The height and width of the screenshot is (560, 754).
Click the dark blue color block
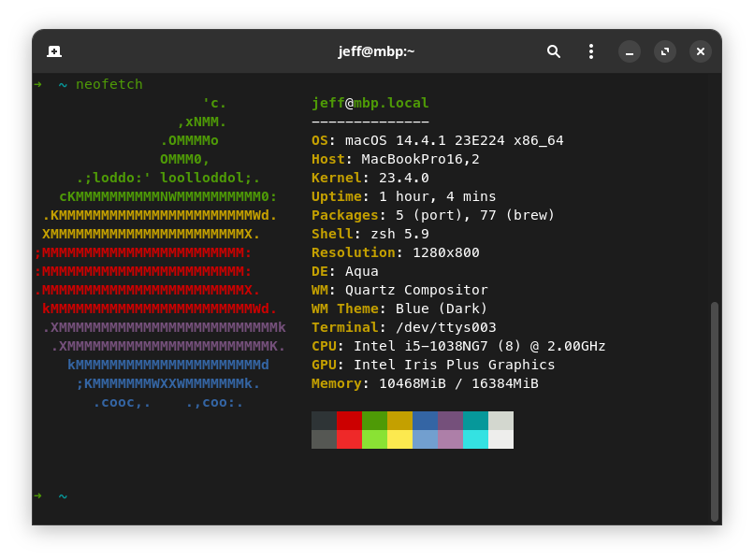pos(425,421)
